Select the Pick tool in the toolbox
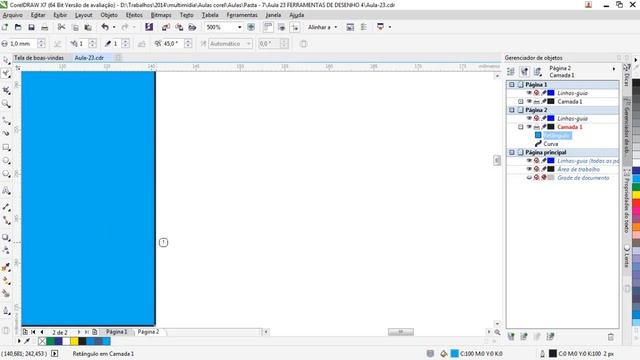640x360 pixels. pyautogui.click(x=6, y=60)
